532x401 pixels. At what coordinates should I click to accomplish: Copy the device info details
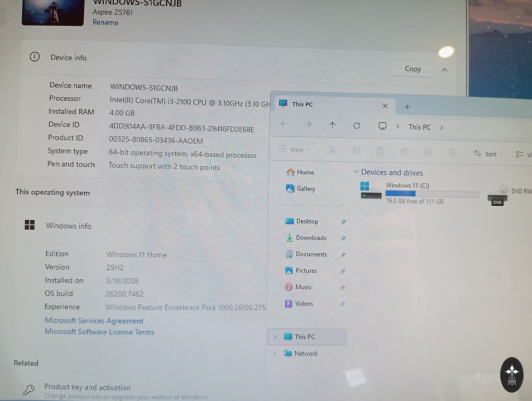[x=413, y=69]
